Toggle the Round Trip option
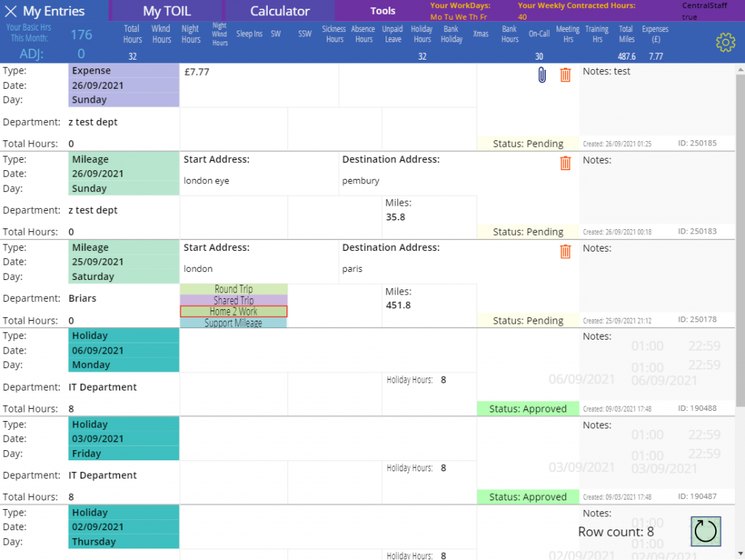 [x=234, y=289]
